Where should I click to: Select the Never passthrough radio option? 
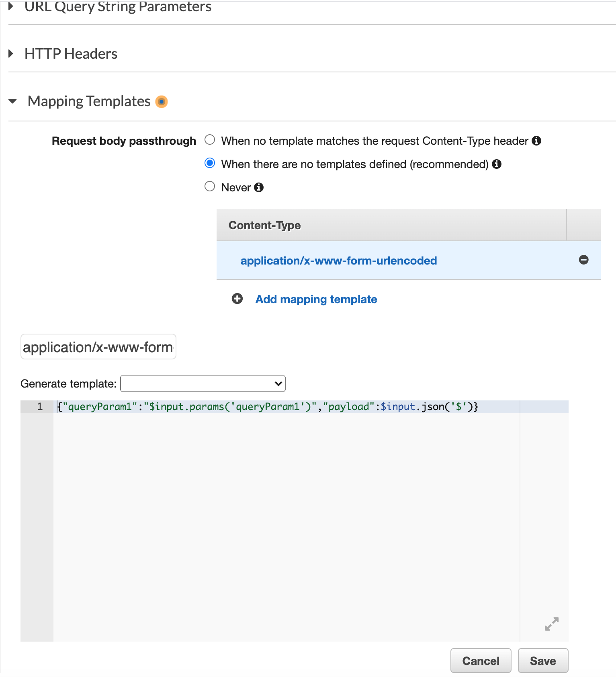pyautogui.click(x=210, y=187)
